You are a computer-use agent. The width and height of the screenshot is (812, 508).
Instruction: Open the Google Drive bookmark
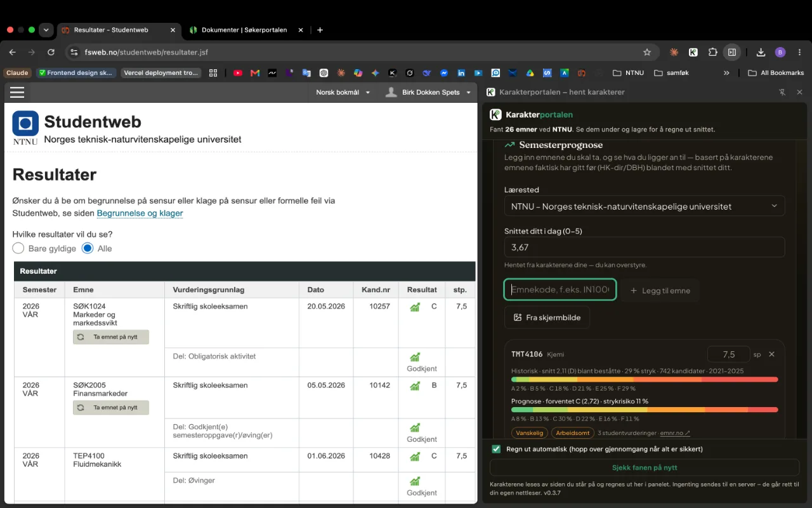click(530, 73)
